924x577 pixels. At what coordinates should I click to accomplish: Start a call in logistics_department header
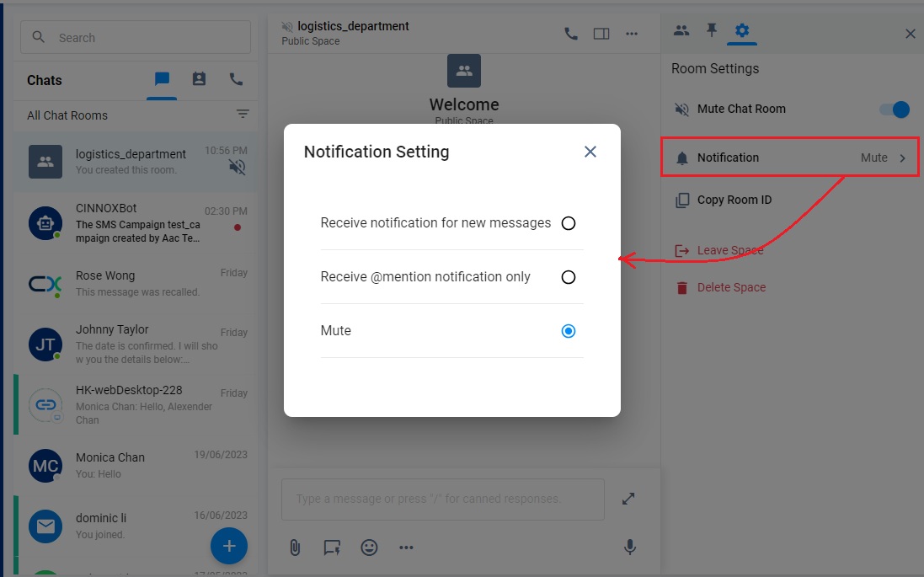click(x=570, y=34)
